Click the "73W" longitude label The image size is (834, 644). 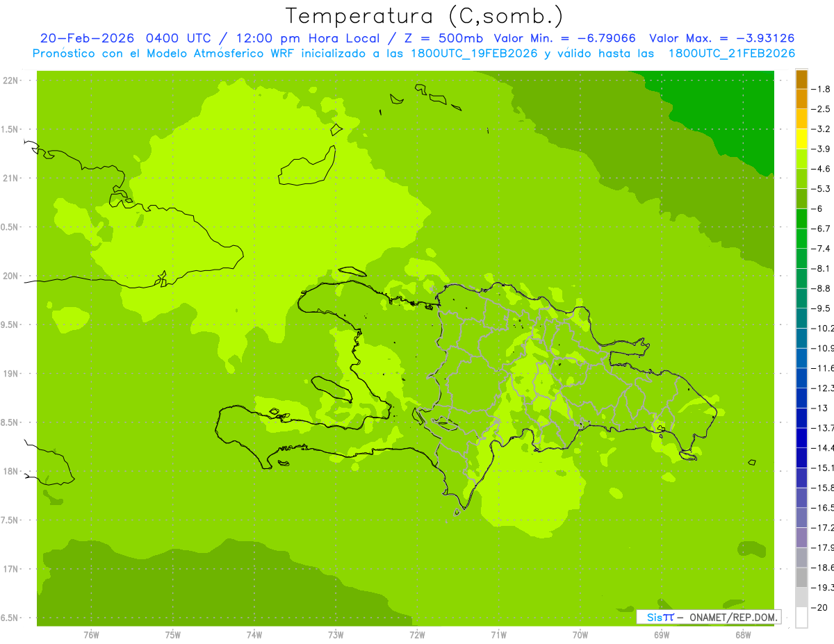(336, 634)
